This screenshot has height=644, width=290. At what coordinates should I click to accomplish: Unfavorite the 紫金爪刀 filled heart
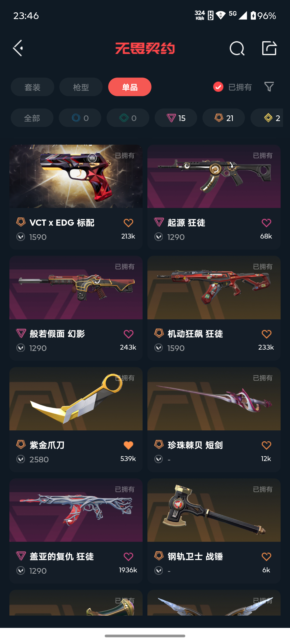pyautogui.click(x=128, y=445)
